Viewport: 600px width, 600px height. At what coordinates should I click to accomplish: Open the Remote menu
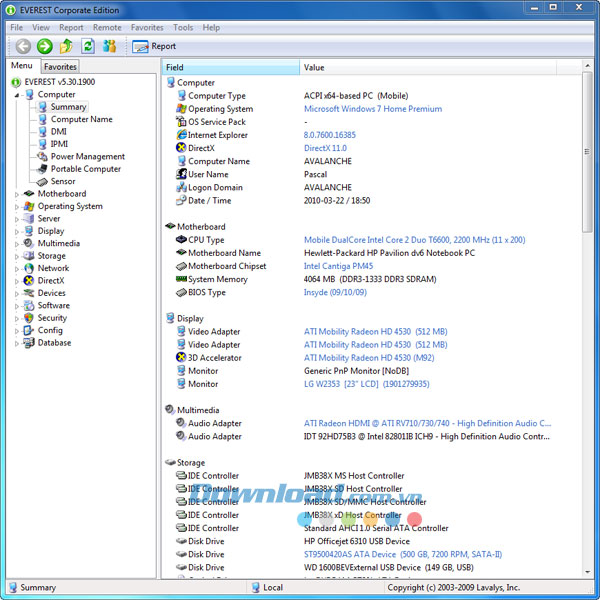pyautogui.click(x=107, y=28)
